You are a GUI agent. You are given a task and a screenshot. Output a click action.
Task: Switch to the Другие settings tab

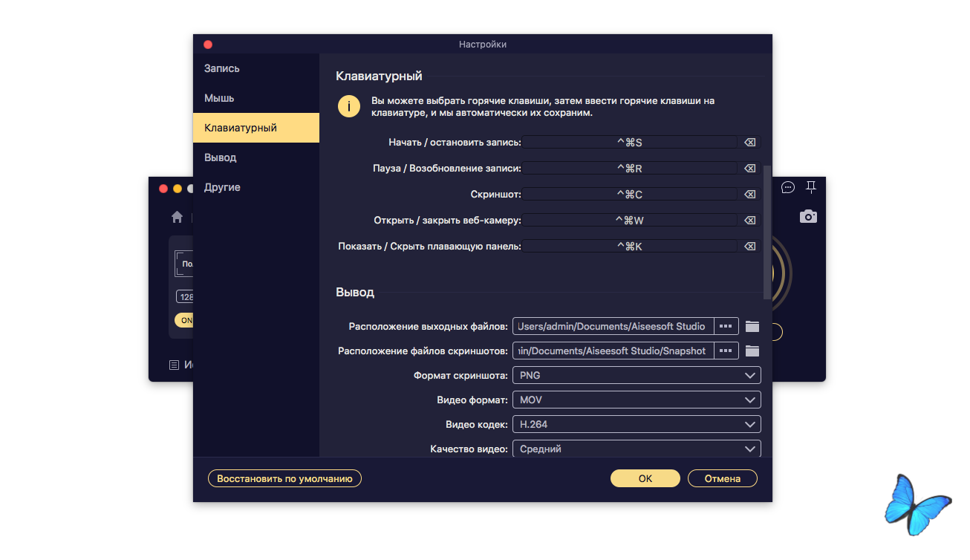click(x=256, y=187)
